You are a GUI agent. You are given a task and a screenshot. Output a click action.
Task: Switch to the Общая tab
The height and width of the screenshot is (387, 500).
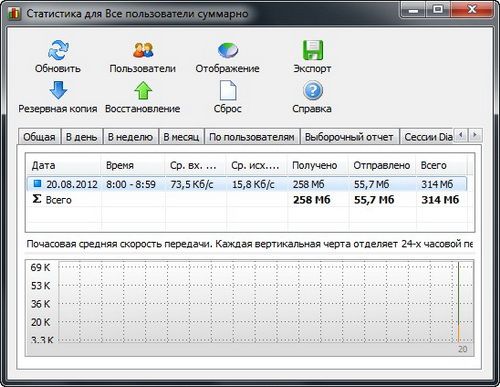click(39, 137)
